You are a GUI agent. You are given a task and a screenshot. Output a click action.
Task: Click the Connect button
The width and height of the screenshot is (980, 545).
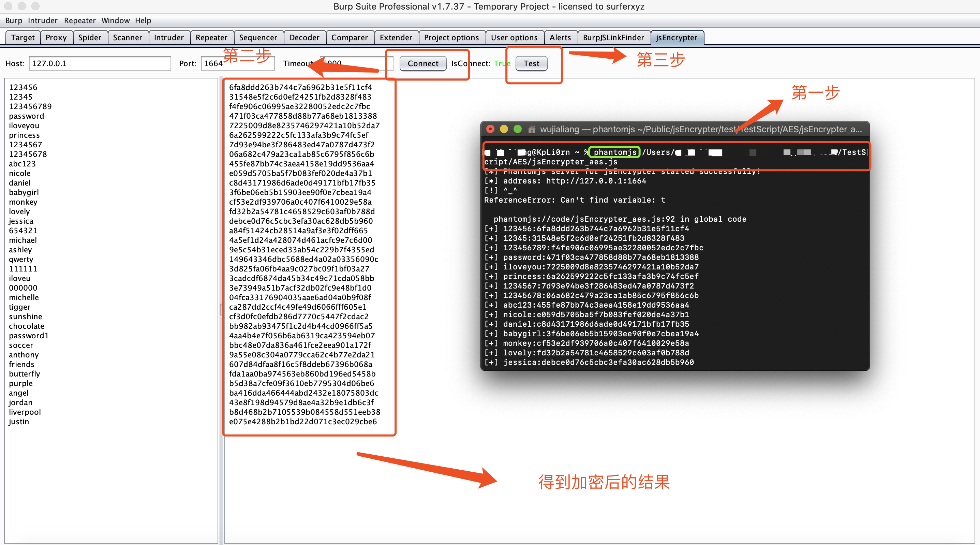[423, 63]
